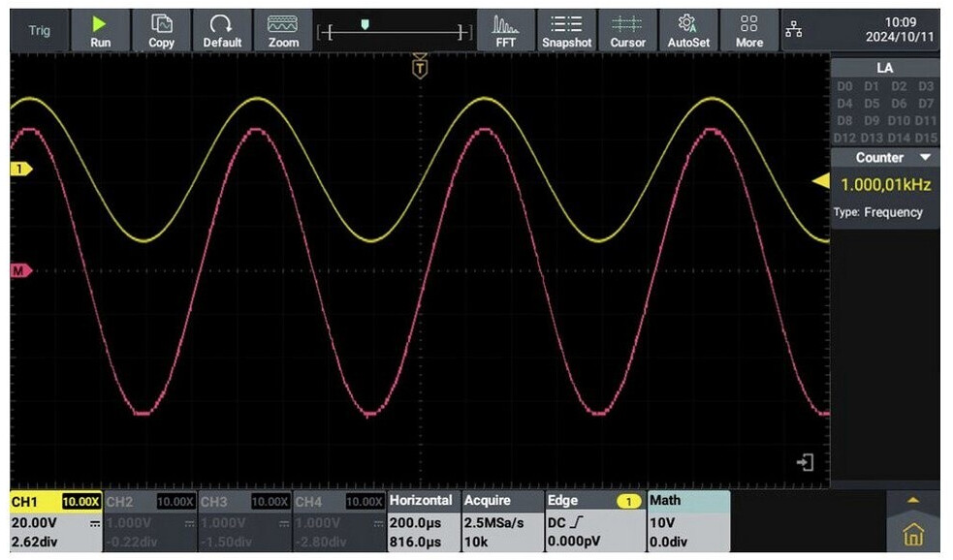Select the Math 10V scale value
The width and height of the screenshot is (953, 560).
pos(662,523)
